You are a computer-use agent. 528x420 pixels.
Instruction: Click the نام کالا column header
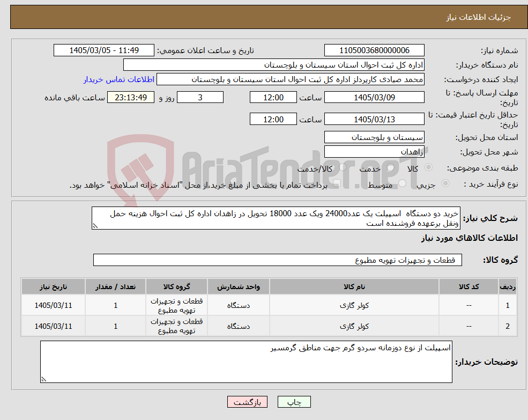click(354, 286)
